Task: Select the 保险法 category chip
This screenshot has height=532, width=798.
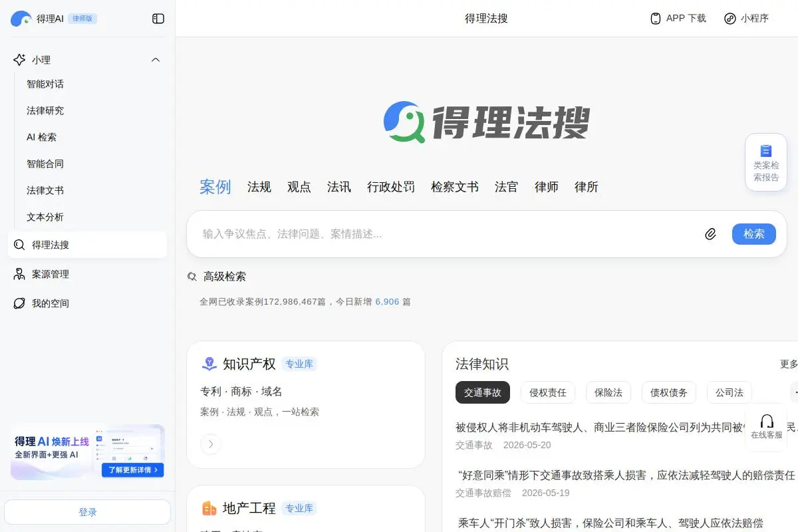Action: (608, 392)
